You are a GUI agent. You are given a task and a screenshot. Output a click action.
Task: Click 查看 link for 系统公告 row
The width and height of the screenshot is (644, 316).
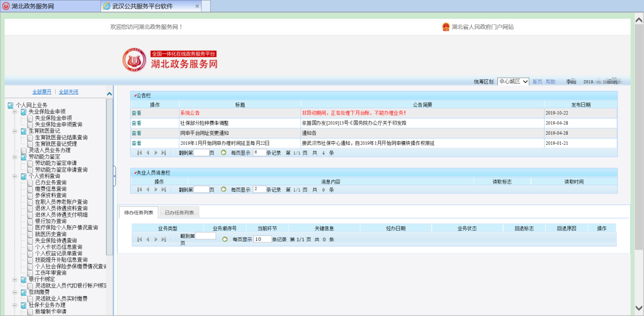(137, 113)
